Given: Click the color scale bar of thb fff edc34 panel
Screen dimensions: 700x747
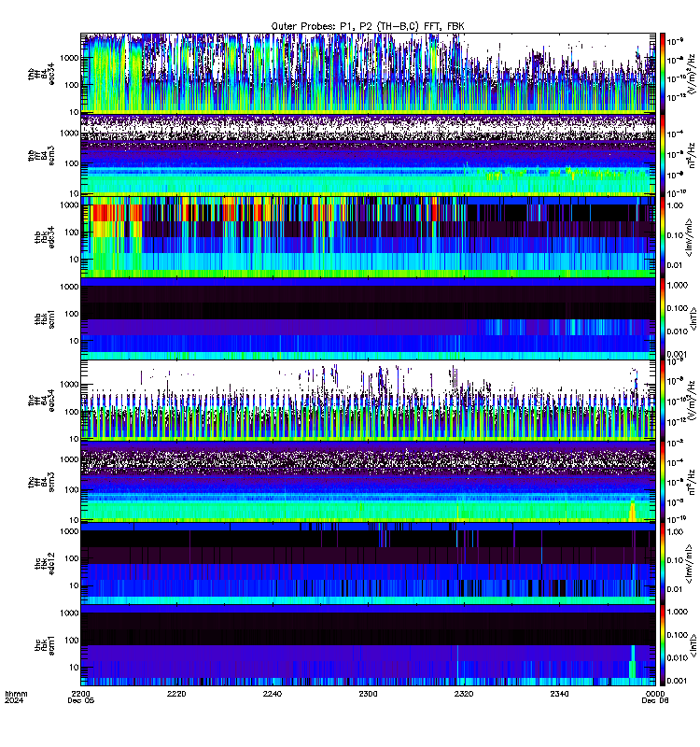Looking at the screenshot, I should (x=663, y=73).
